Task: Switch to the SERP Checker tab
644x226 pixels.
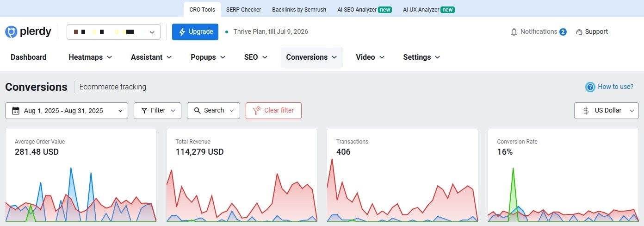Action: pyautogui.click(x=243, y=9)
